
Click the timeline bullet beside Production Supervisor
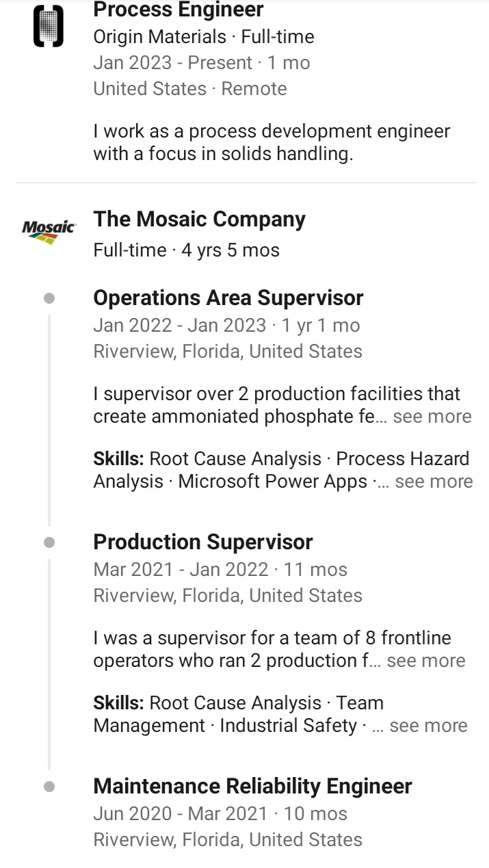(49, 542)
